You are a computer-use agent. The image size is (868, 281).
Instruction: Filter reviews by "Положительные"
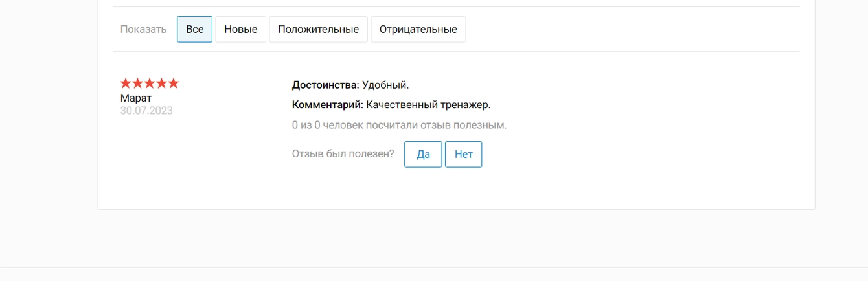tap(318, 29)
